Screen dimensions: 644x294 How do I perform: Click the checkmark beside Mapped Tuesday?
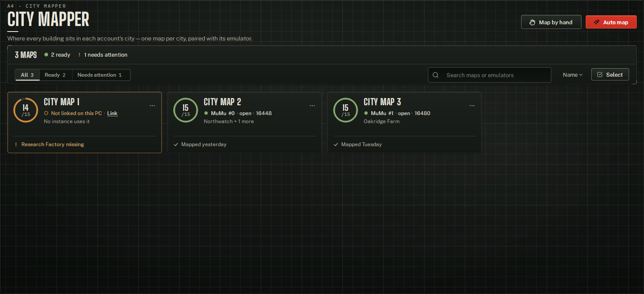pyautogui.click(x=336, y=144)
